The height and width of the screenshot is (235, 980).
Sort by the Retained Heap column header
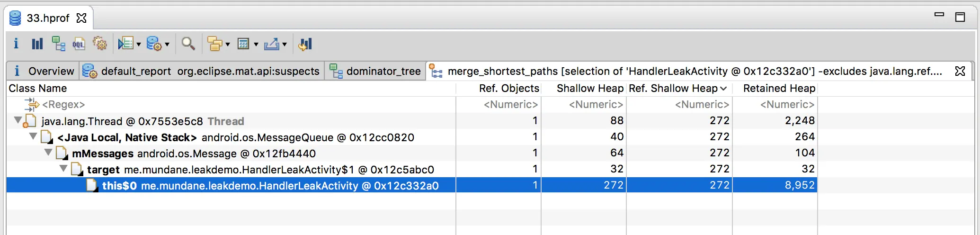click(779, 88)
